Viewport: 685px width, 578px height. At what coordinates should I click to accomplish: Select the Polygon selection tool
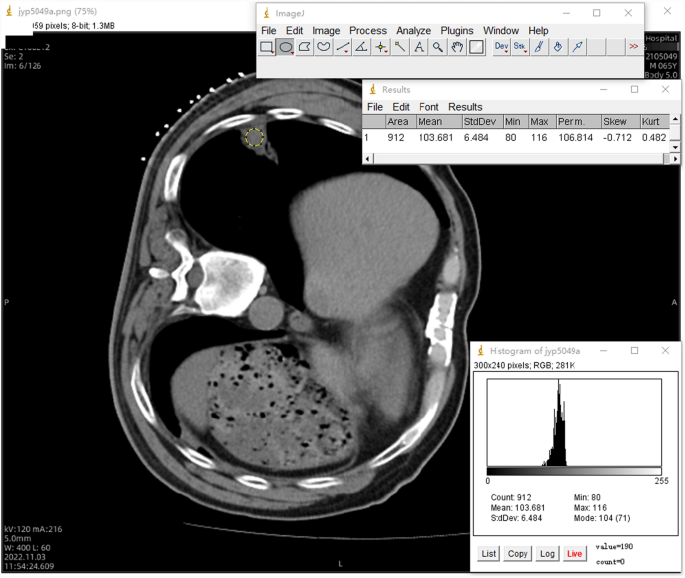point(304,47)
